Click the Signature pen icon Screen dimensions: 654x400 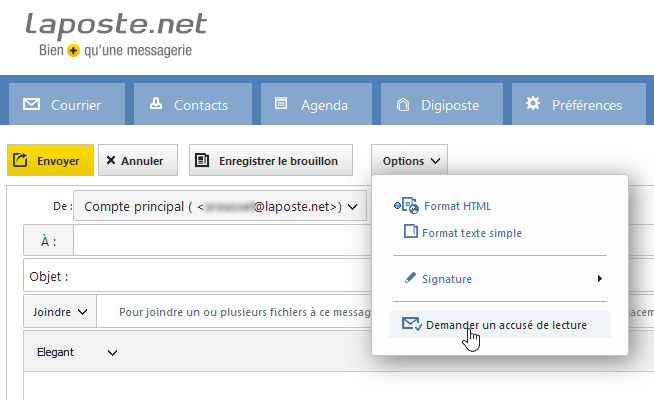(410, 278)
